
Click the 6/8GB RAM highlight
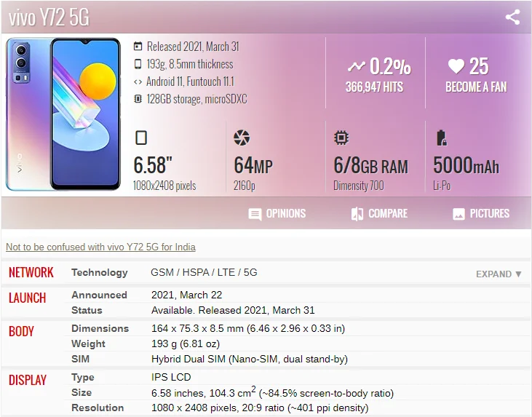coord(371,166)
